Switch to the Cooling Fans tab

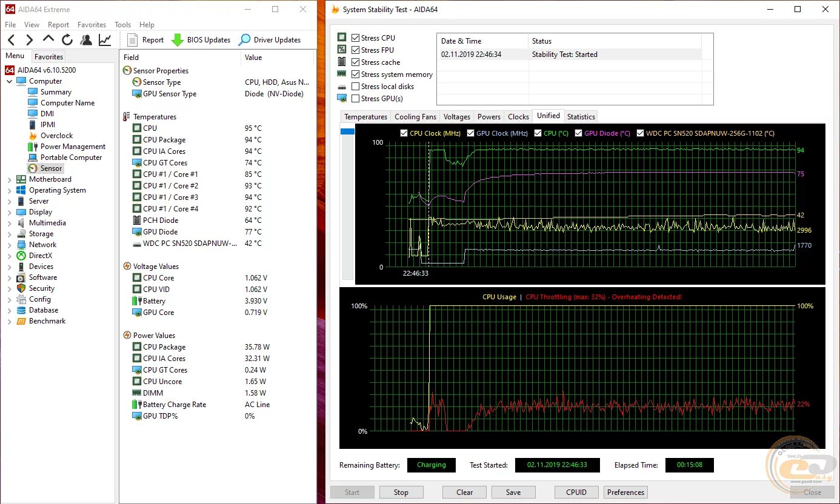(x=415, y=117)
